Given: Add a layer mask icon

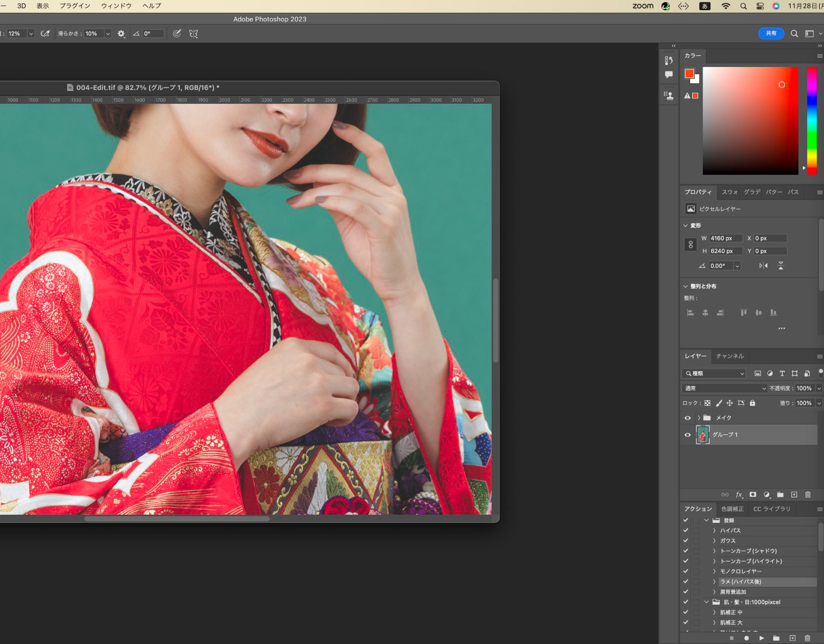Looking at the screenshot, I should point(753,495).
